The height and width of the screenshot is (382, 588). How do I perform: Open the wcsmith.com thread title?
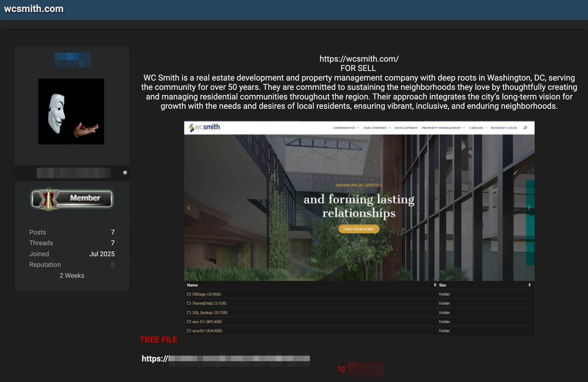coord(34,9)
